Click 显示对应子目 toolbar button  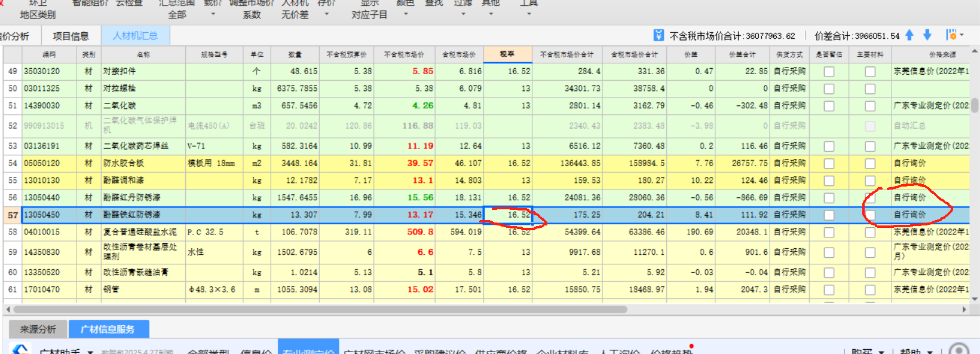[369, 8]
